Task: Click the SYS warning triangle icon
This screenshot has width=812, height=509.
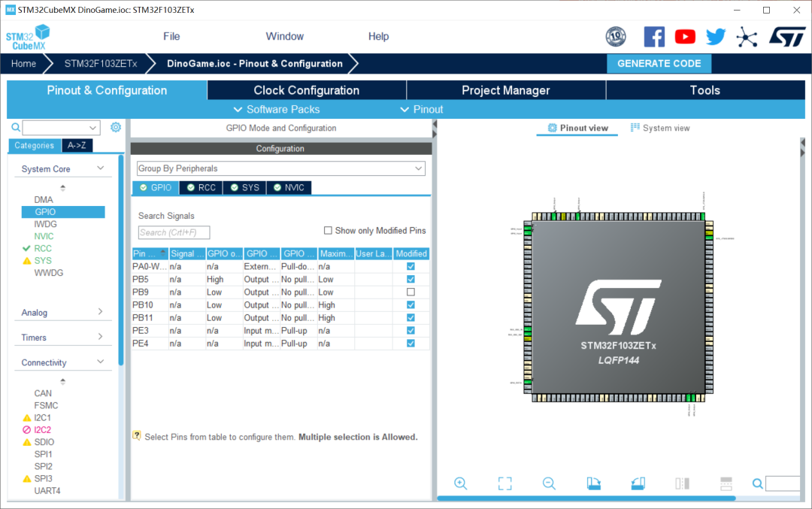Action: pyautogui.click(x=27, y=260)
